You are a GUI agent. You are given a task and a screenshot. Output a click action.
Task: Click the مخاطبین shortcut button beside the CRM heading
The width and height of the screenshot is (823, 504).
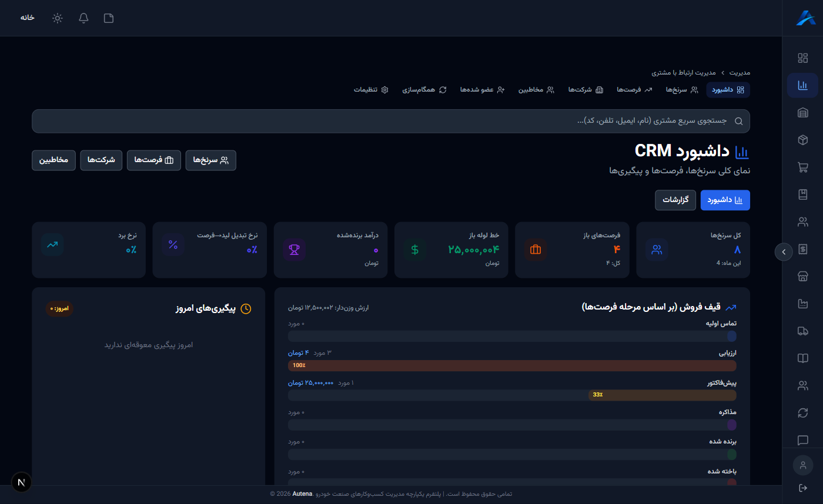(x=54, y=160)
